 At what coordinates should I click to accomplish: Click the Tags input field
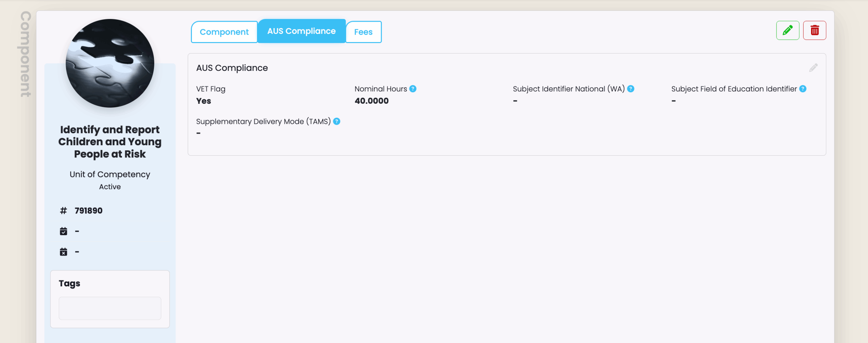pyautogui.click(x=110, y=308)
